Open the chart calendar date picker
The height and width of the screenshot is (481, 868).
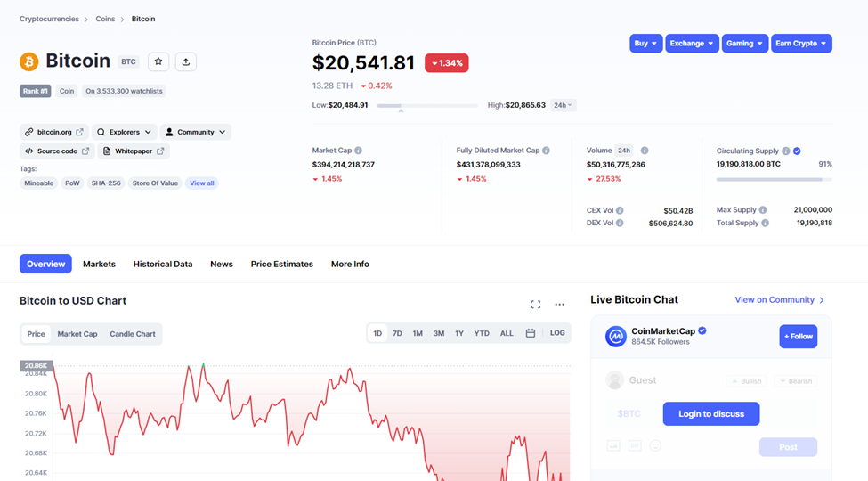531,333
